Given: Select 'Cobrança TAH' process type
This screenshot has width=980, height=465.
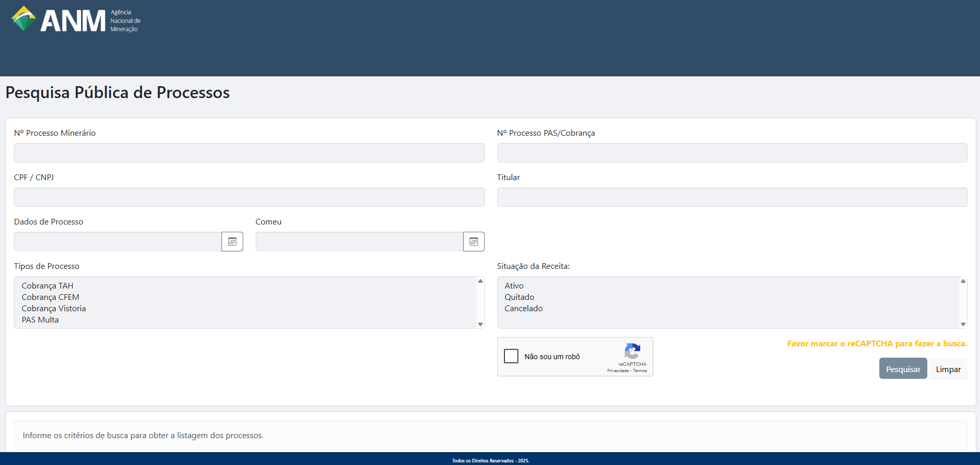Looking at the screenshot, I should click(x=48, y=286).
